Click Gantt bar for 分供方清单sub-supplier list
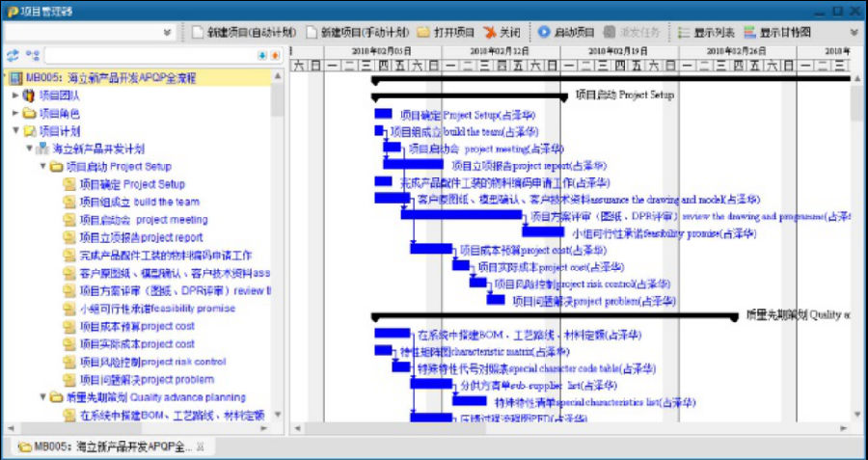The width and height of the screenshot is (868, 460). tap(431, 384)
